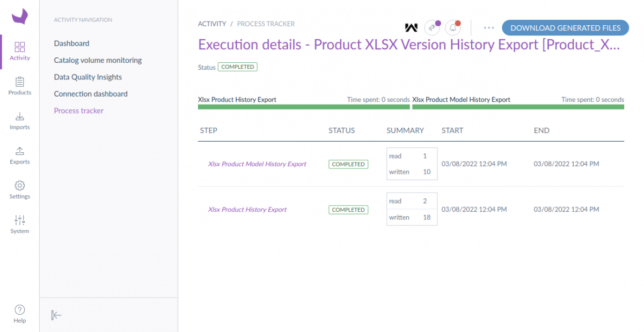Open Connection dashboard
The width and height of the screenshot is (644, 332).
pyautogui.click(x=91, y=94)
